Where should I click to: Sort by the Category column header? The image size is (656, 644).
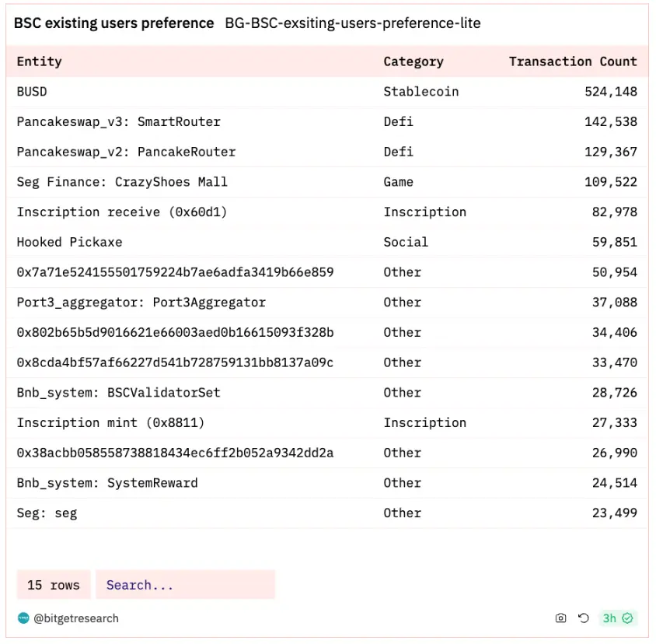[x=413, y=61]
